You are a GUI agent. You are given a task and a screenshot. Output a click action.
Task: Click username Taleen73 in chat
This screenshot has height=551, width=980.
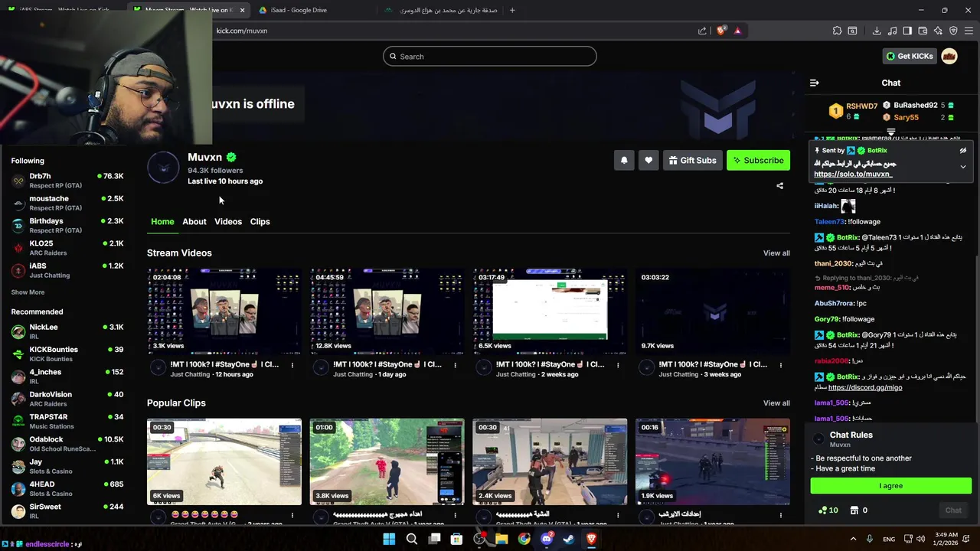829,222
